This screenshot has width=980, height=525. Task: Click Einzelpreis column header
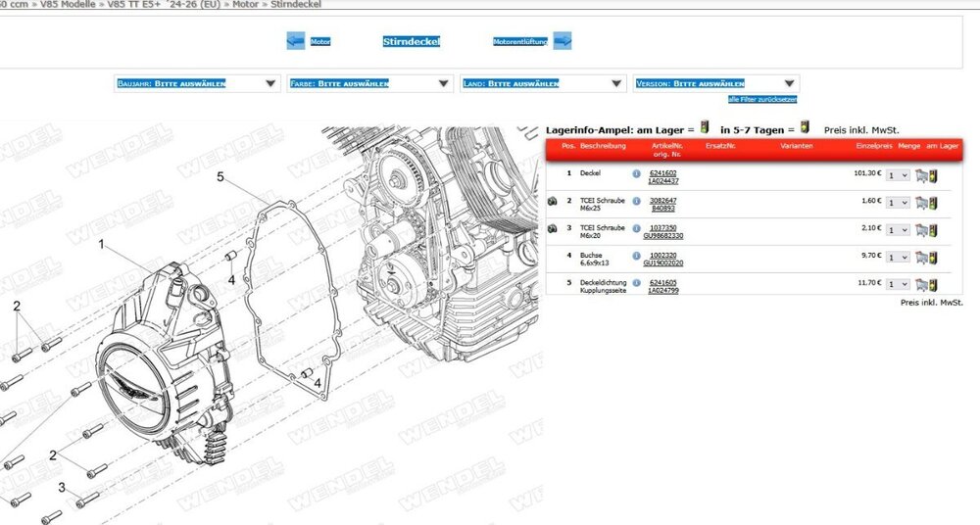(x=874, y=146)
